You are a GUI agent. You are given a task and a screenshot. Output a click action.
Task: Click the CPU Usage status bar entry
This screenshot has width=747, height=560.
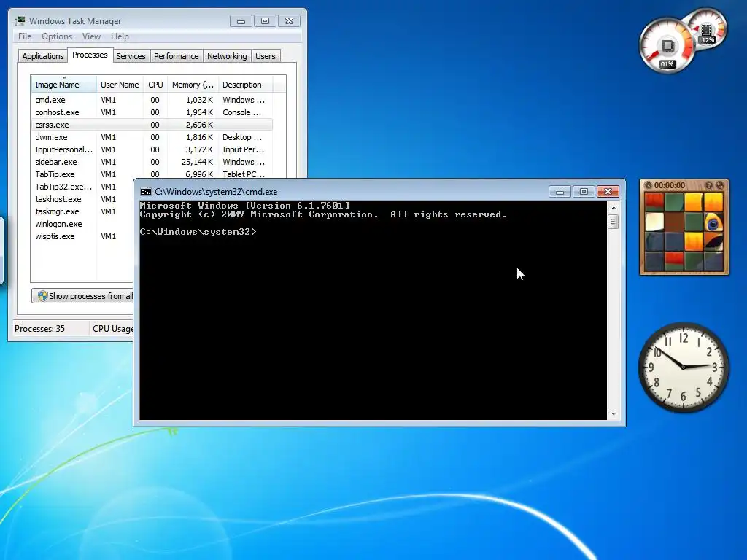pos(113,329)
